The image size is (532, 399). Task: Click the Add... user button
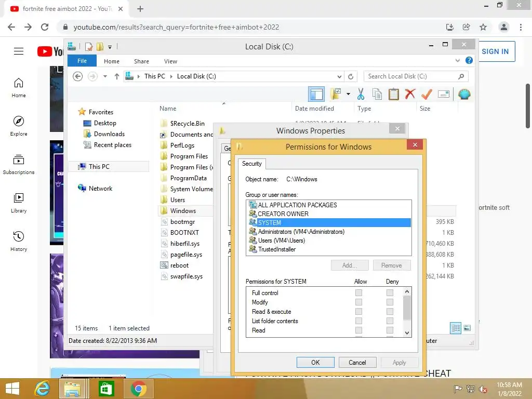350,265
